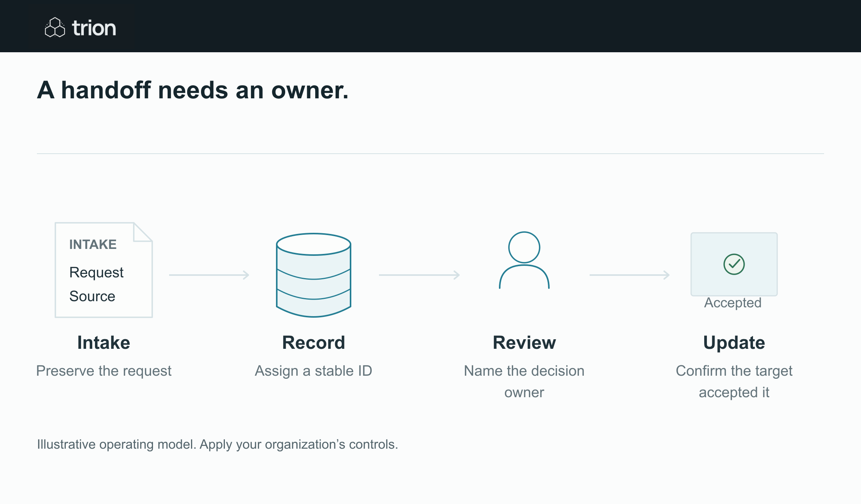Click the 'A handoff needs an owner.' headline
Viewport: 861px width, 504px height.
pyautogui.click(x=193, y=90)
